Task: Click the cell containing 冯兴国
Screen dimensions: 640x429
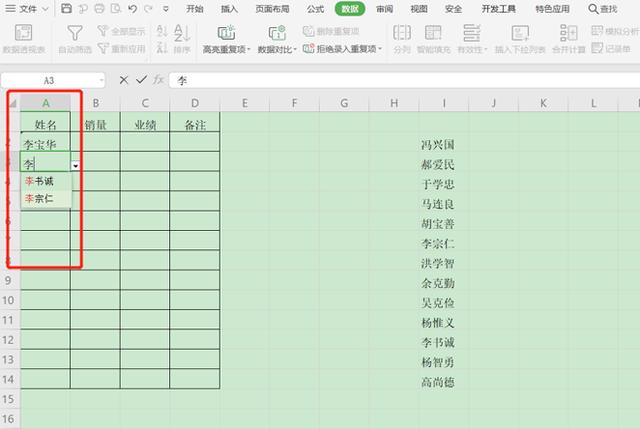Action: [444, 144]
